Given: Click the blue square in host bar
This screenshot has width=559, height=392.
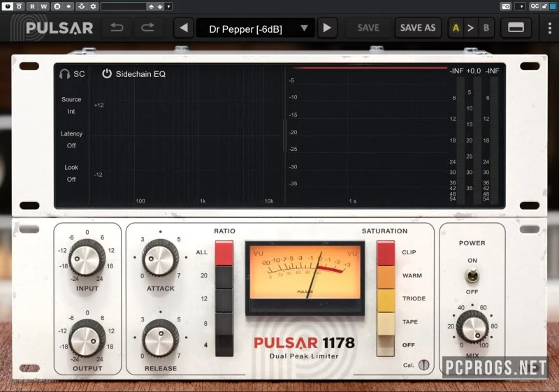Looking at the screenshot, I should tap(553, 6).
